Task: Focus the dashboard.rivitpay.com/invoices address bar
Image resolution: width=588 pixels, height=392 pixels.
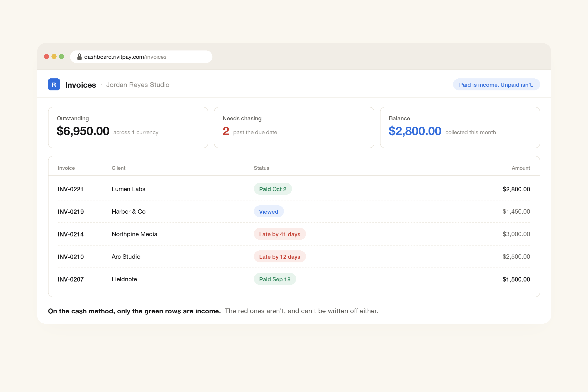Action: pos(141,57)
